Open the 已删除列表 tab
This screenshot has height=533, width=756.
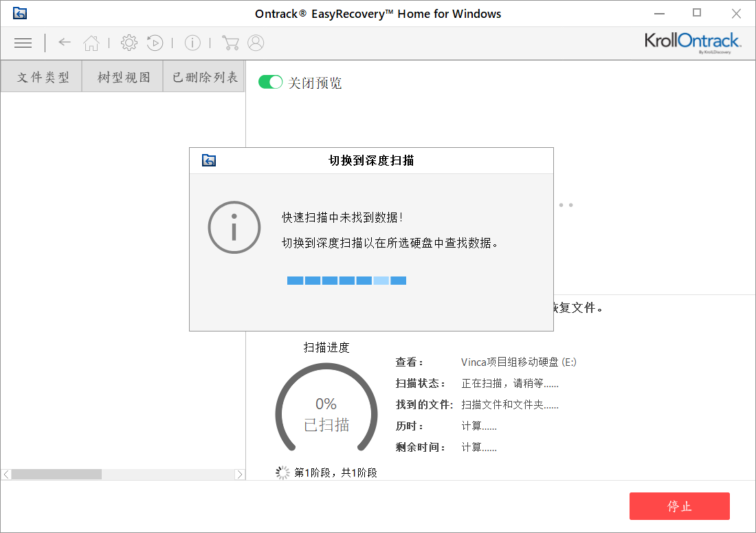pos(203,76)
